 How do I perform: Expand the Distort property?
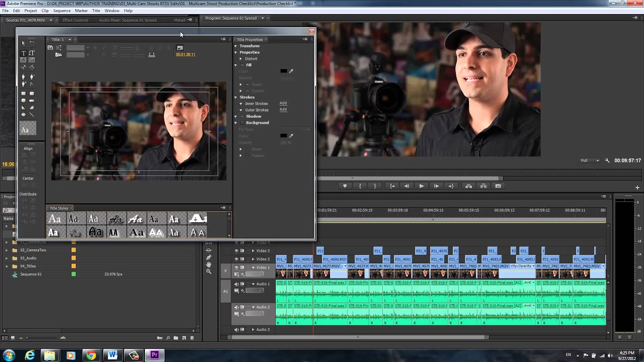tap(241, 59)
